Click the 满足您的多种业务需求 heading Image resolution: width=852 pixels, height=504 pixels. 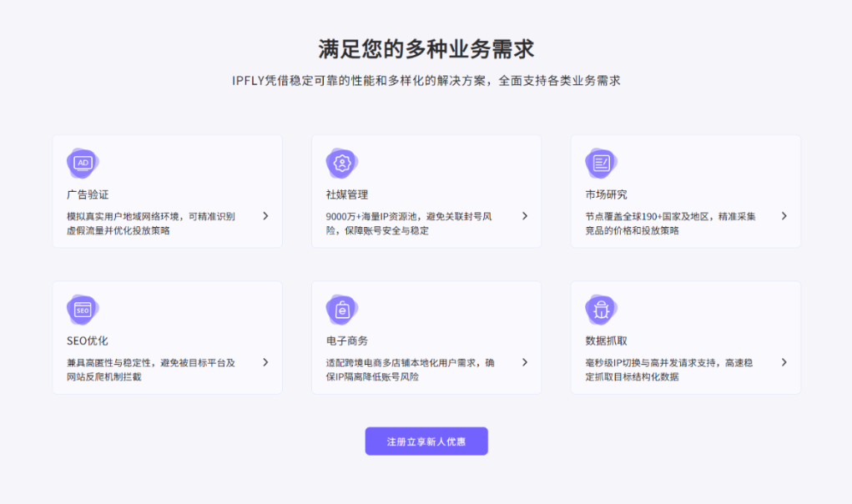[426, 48]
